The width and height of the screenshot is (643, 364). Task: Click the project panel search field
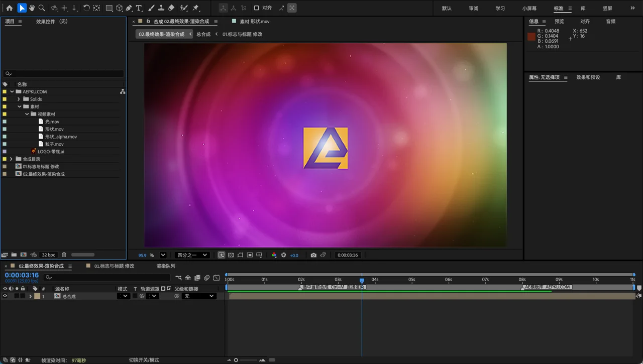pos(63,74)
